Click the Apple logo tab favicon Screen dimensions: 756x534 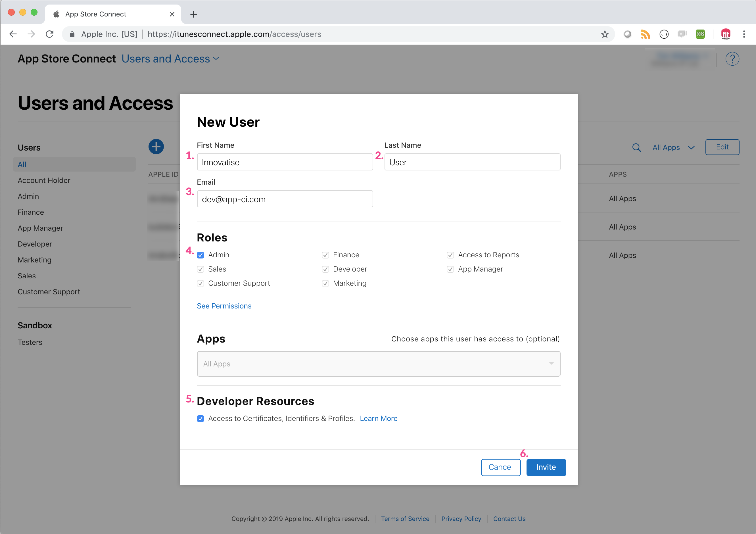56,14
